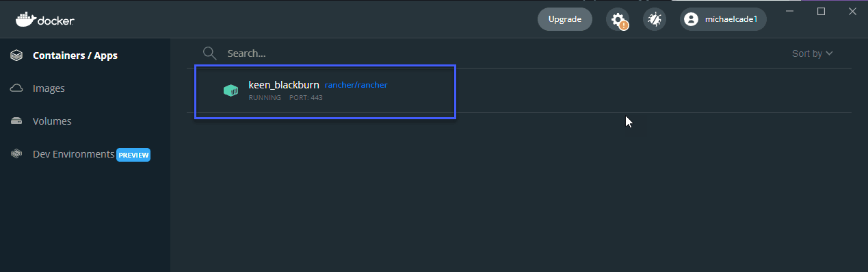The height and width of the screenshot is (272, 868).
Task: Select the Dev Environments icon
Action: (17, 154)
